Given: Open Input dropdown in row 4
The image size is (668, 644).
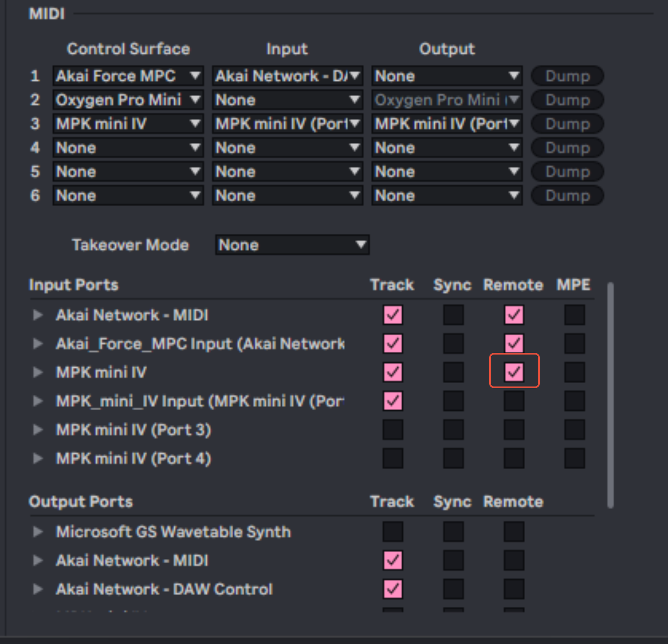Looking at the screenshot, I should (x=287, y=148).
